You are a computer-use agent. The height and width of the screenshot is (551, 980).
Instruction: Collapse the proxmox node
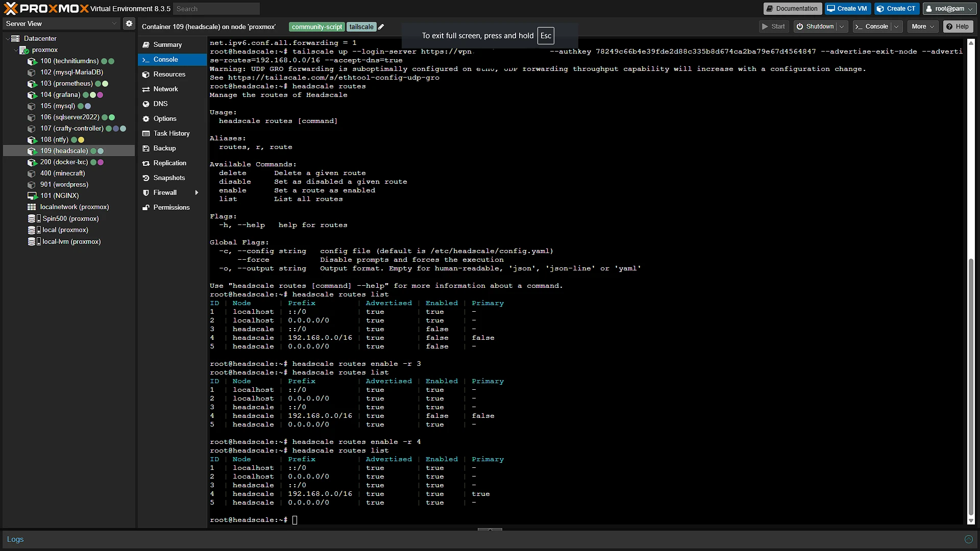(15, 50)
